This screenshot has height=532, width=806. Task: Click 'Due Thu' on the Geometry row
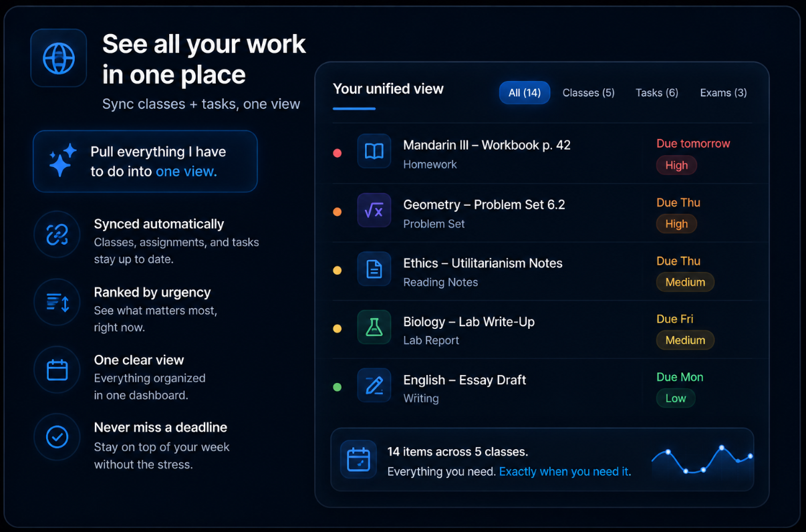[x=678, y=203]
